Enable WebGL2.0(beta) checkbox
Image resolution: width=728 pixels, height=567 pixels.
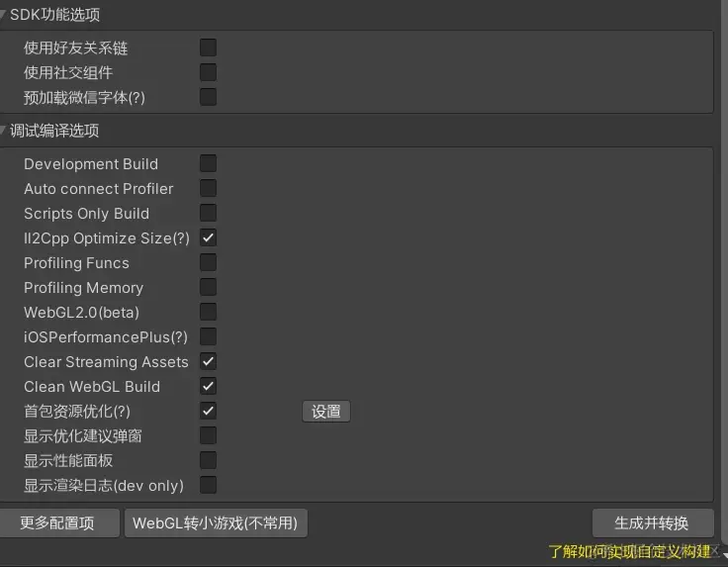pyautogui.click(x=208, y=312)
